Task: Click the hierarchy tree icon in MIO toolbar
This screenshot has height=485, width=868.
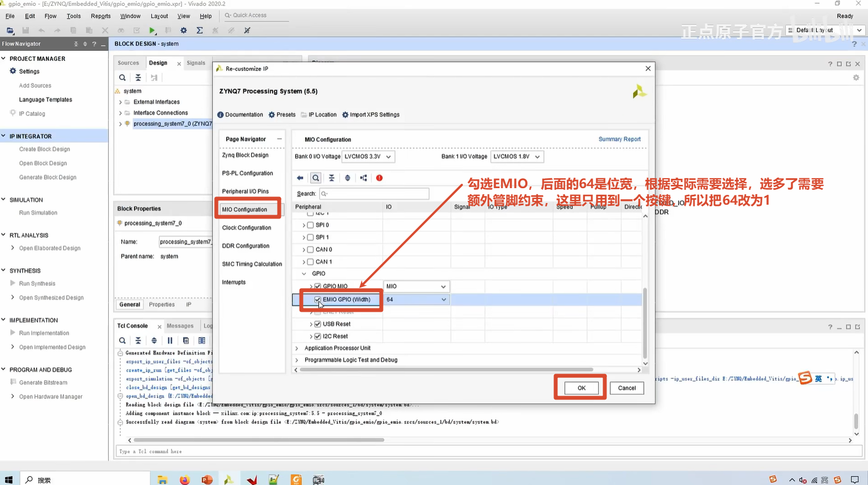Action: 364,178
